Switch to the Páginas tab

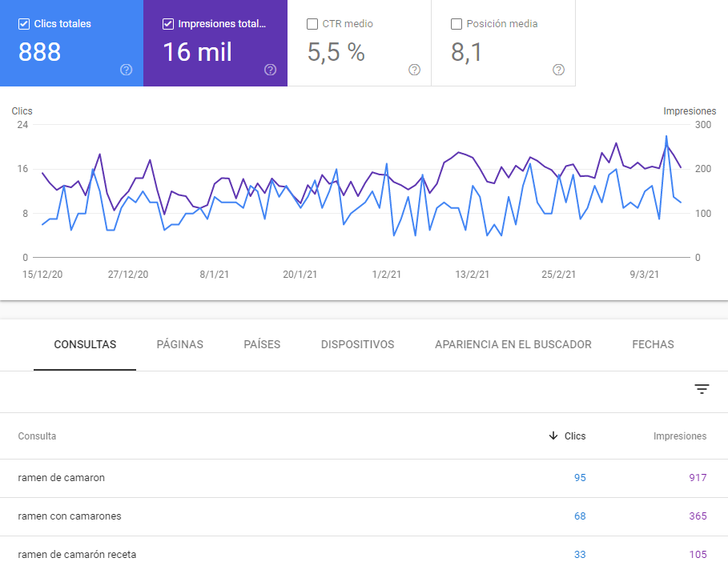(x=179, y=345)
